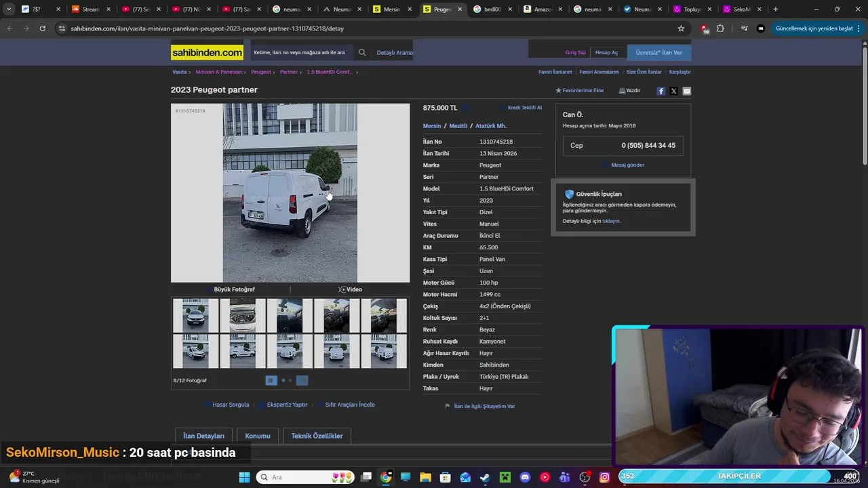Viewport: 868px width, 488px height.
Task: Switch to the İlan Detayları tab
Action: [203, 436]
